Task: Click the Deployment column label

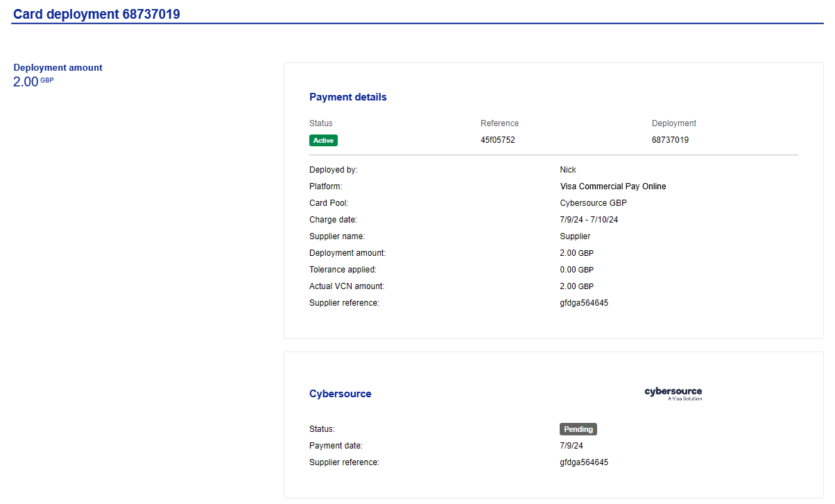Action: click(674, 123)
